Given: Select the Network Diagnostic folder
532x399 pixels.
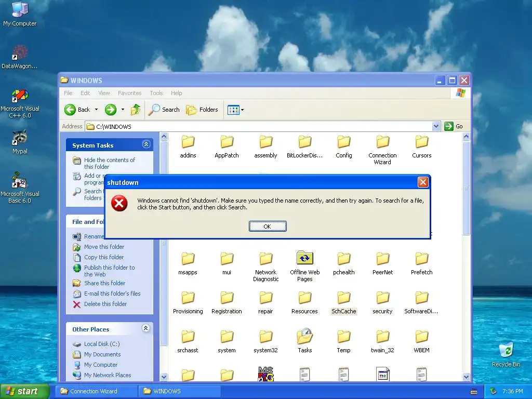Looking at the screenshot, I should pos(265,267).
